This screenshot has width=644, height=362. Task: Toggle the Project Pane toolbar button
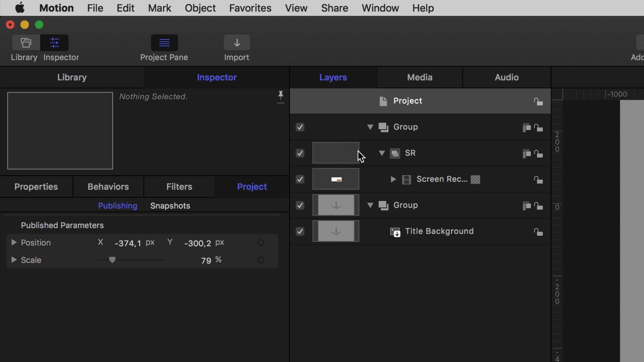(x=164, y=43)
